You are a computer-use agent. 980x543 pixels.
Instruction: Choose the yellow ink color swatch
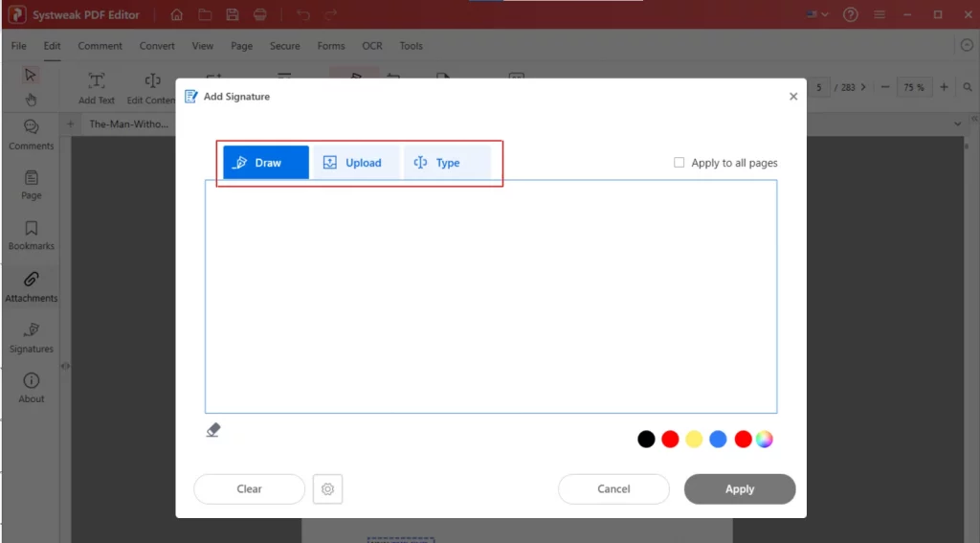[x=694, y=440]
